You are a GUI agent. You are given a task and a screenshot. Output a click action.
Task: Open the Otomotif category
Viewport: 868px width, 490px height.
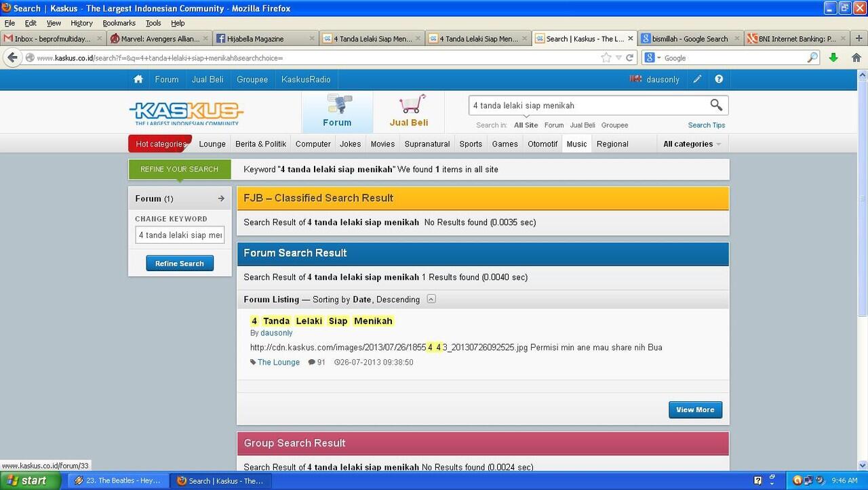point(542,144)
